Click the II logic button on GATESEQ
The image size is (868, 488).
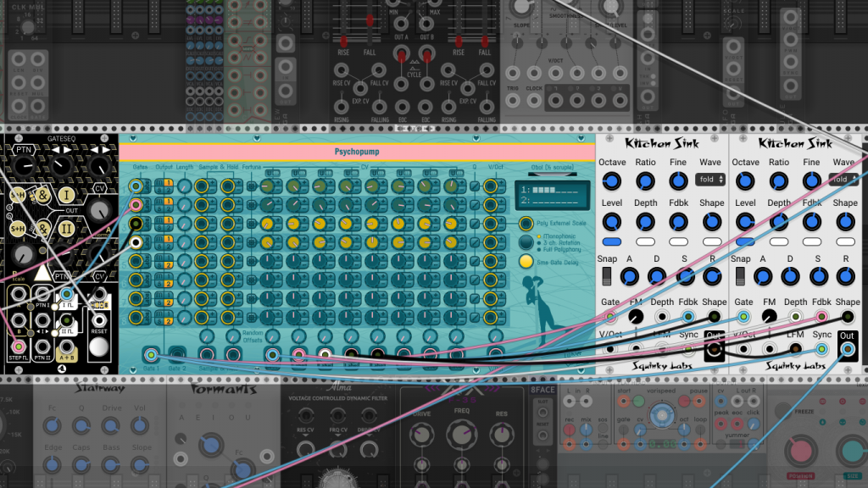pyautogui.click(x=66, y=228)
